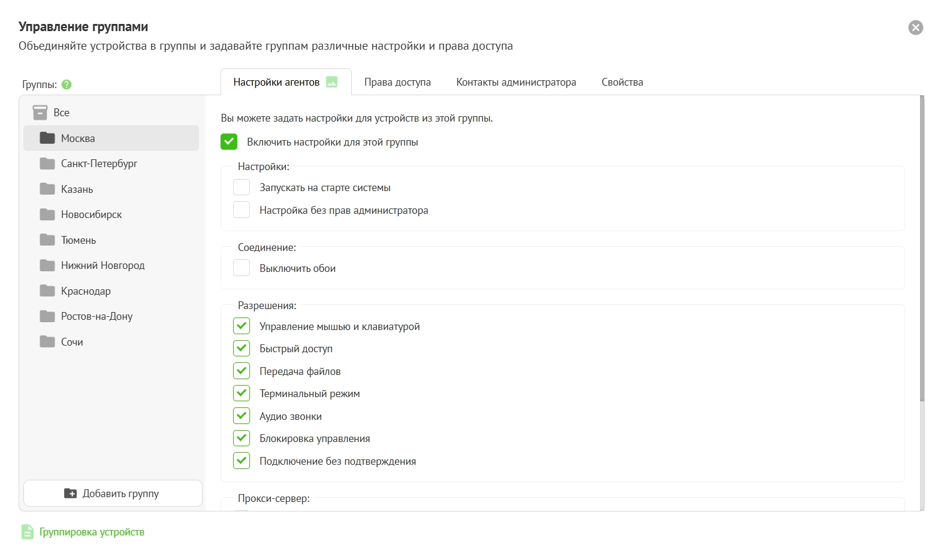Screen dimensions: 944x560
Task: Switch to the Права доступа tab
Action: click(x=397, y=82)
